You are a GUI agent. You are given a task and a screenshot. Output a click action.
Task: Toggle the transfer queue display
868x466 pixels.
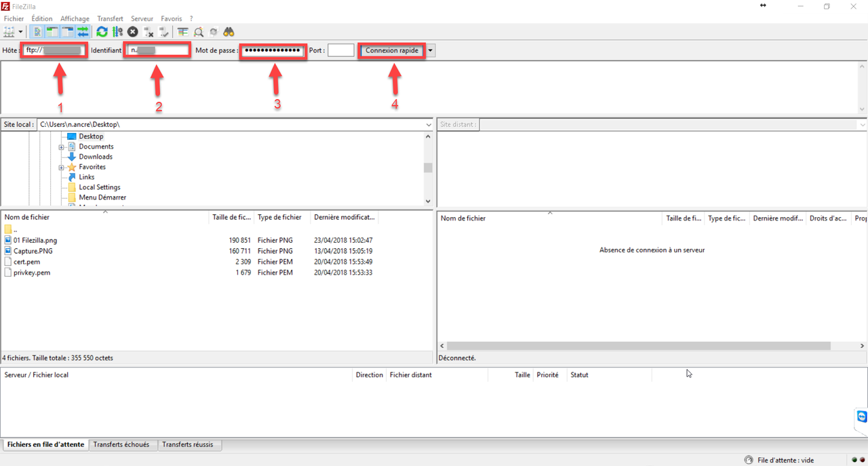[83, 32]
